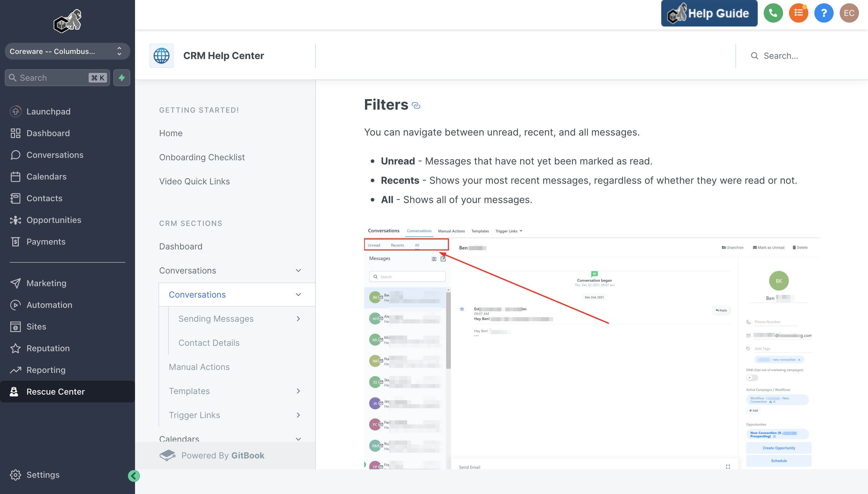The image size is (868, 494).
Task: Open Payments in the main sidebar
Action: (68, 242)
